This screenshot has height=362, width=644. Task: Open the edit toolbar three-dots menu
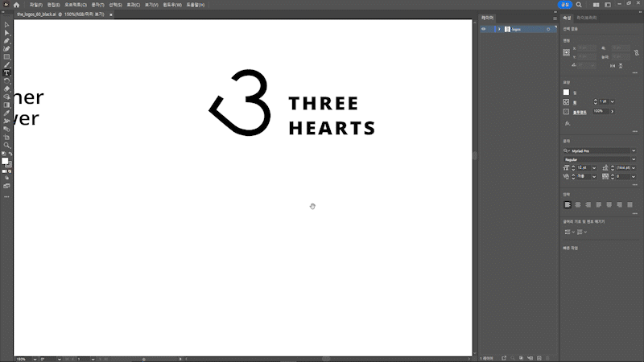pos(6,196)
